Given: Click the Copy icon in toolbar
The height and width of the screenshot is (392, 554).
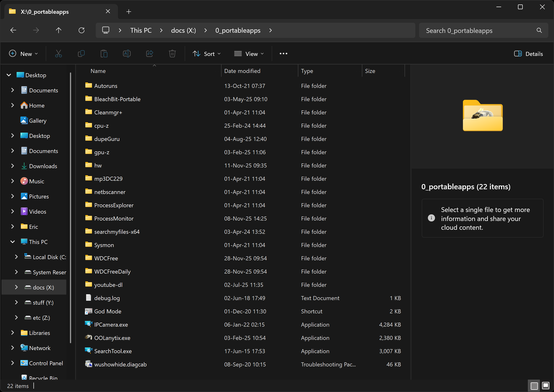Looking at the screenshot, I should click(81, 54).
